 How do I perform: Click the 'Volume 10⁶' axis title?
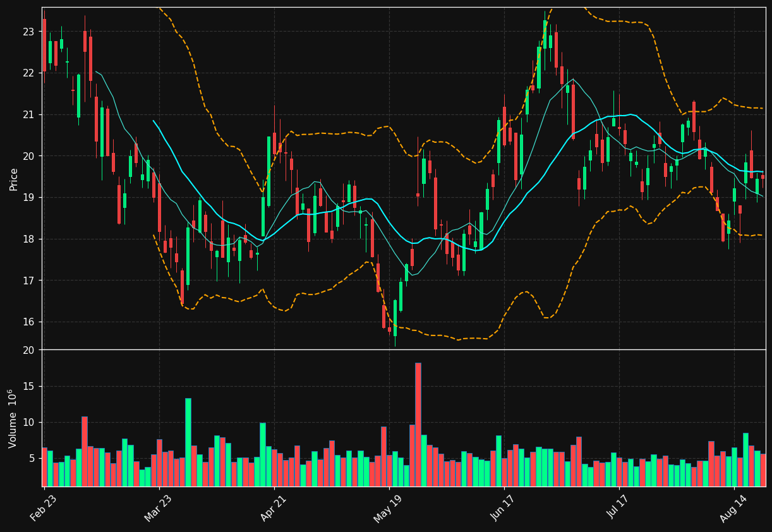(x=13, y=418)
